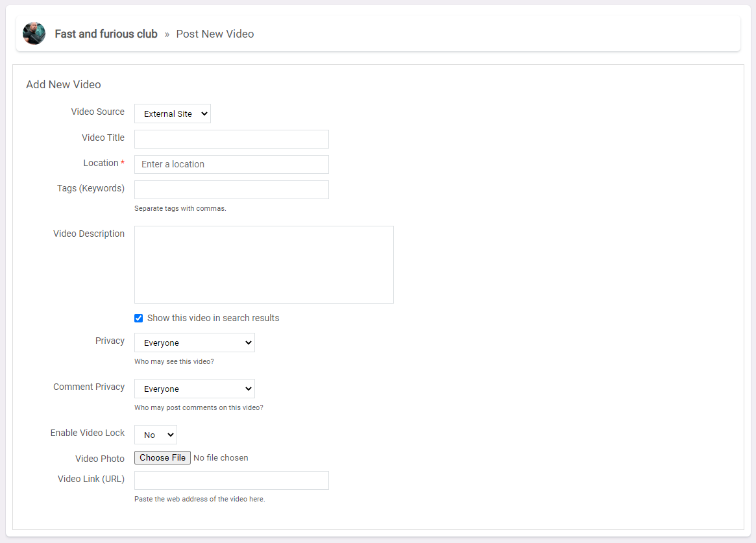Click the No file chosen text

pos(221,458)
